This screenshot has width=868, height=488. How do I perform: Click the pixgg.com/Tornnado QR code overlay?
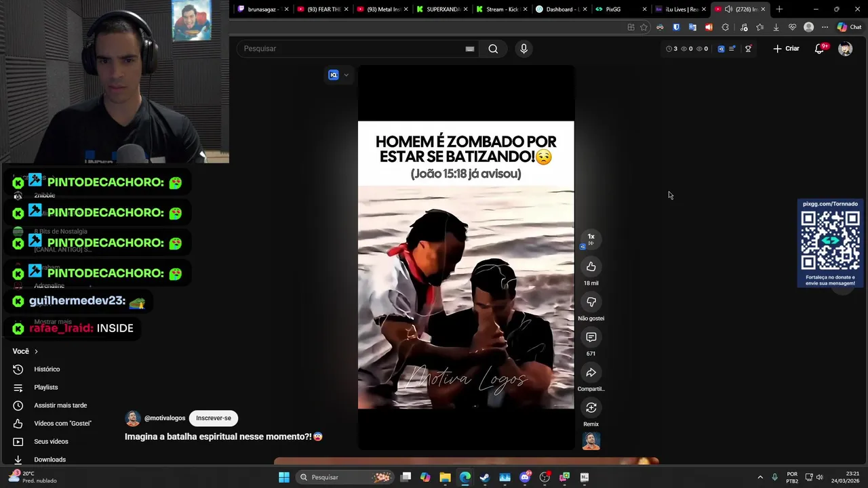pyautogui.click(x=830, y=243)
